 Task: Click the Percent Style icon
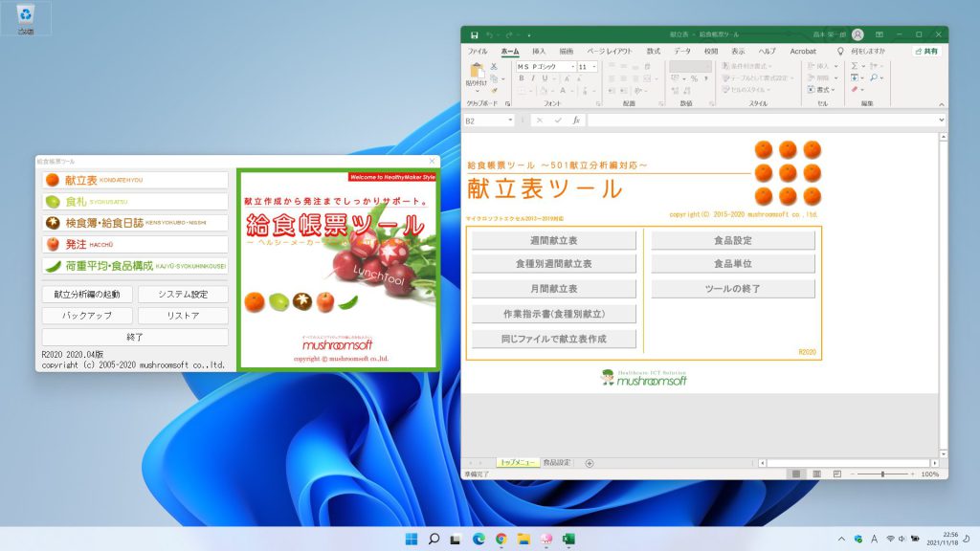[694, 78]
